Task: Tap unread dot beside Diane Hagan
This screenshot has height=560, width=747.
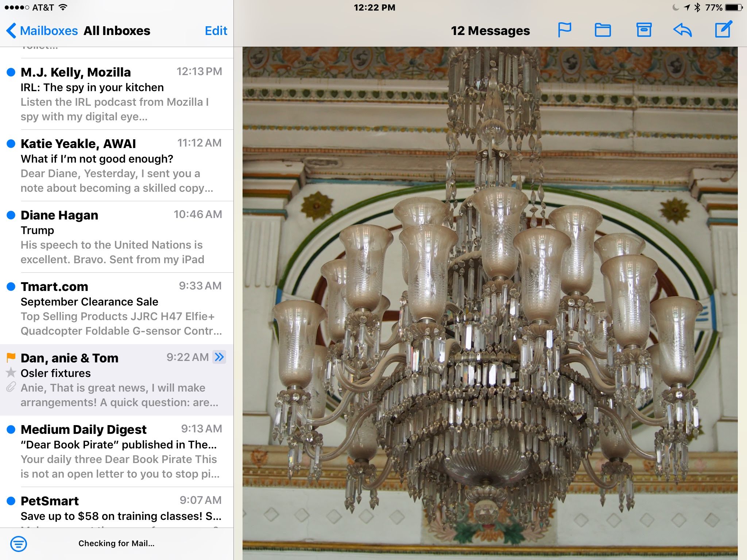Action: click(x=11, y=215)
